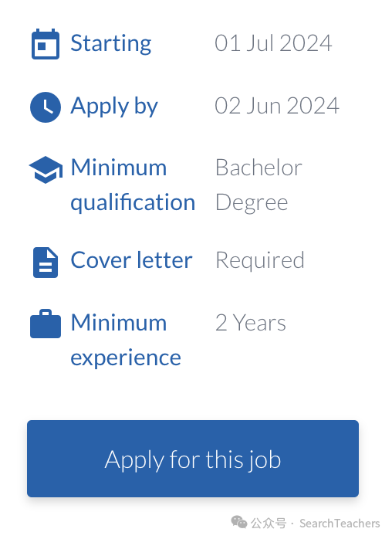
Task: Click the Minimum experience label
Action: tap(126, 340)
